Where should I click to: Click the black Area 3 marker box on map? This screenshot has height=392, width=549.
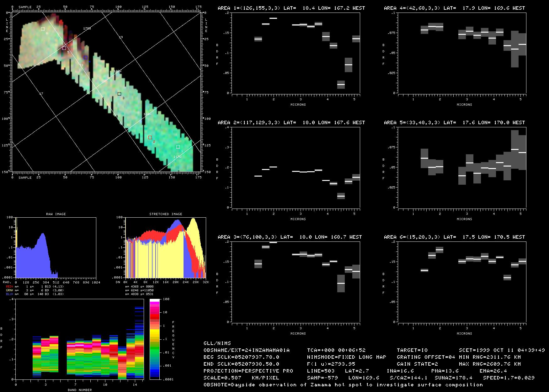click(x=119, y=94)
